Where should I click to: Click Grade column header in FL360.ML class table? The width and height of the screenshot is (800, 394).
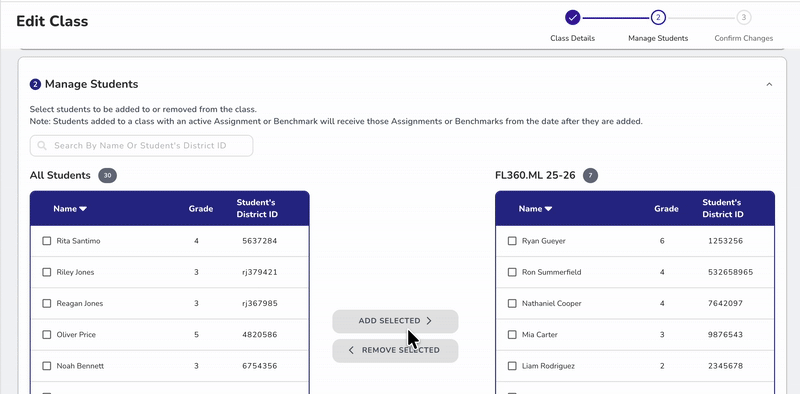(666, 209)
